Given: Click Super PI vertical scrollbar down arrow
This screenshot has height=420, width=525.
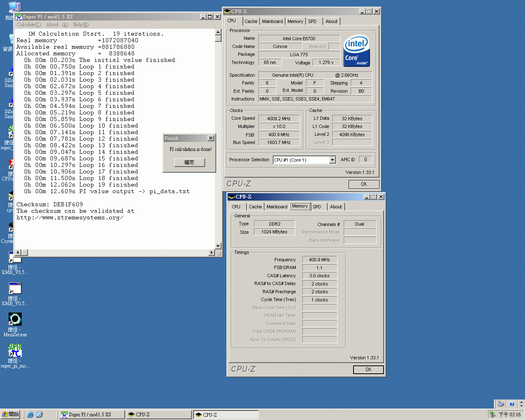Looking at the screenshot, I should click(x=218, y=247).
